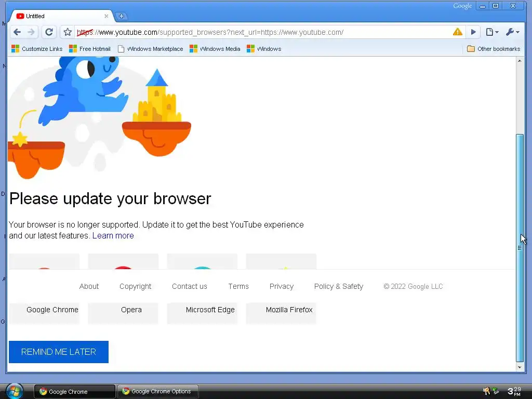Open the Customize Links bookmark
This screenshot has height=399, width=532.
point(37,49)
